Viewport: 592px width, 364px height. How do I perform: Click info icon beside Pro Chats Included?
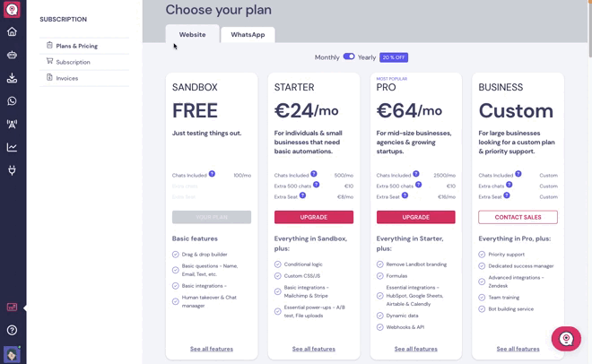[x=416, y=174]
